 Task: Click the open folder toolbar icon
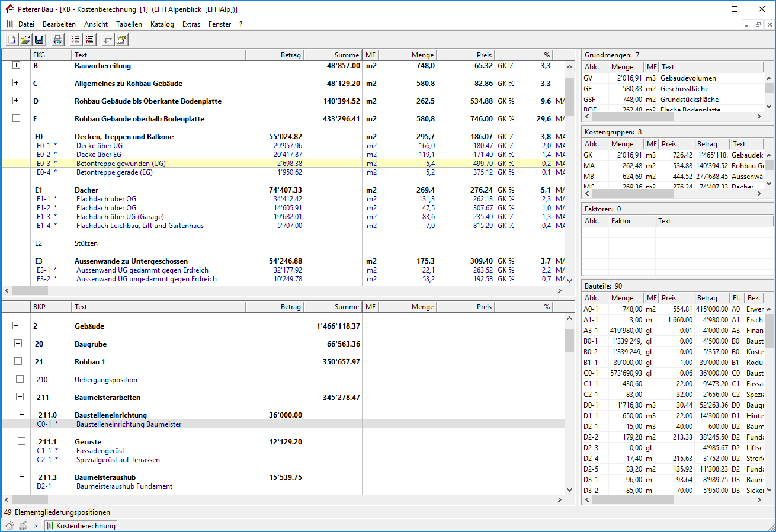click(25, 40)
